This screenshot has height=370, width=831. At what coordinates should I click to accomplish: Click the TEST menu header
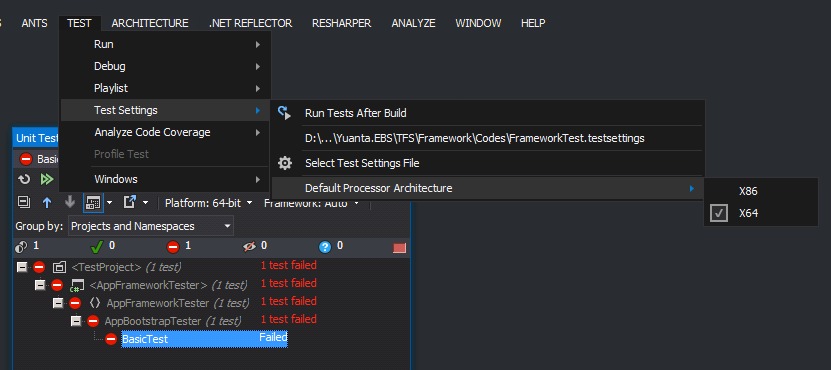tap(79, 23)
